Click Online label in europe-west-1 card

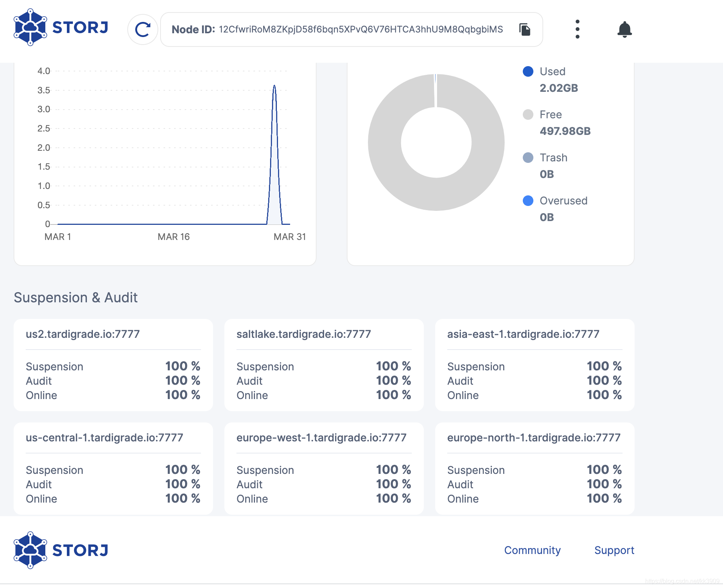pos(252,499)
